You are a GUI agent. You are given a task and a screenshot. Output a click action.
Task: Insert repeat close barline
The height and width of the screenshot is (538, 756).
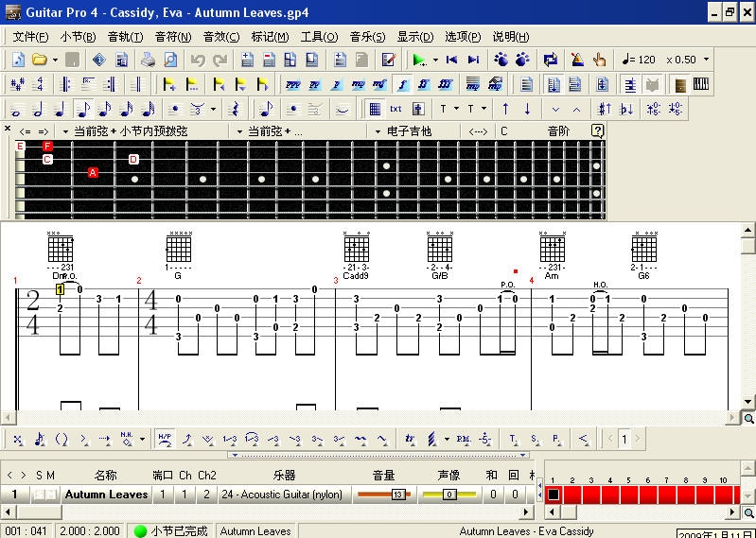111,85
